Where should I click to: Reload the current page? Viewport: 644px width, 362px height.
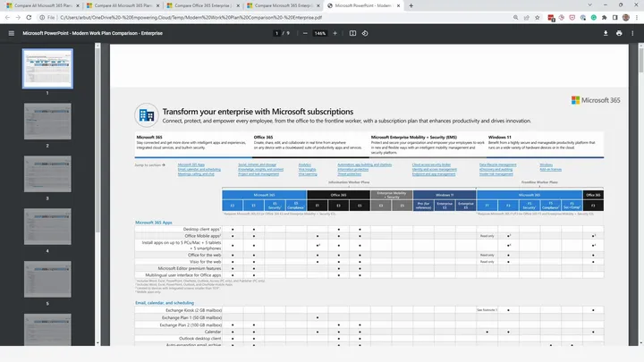click(29, 18)
